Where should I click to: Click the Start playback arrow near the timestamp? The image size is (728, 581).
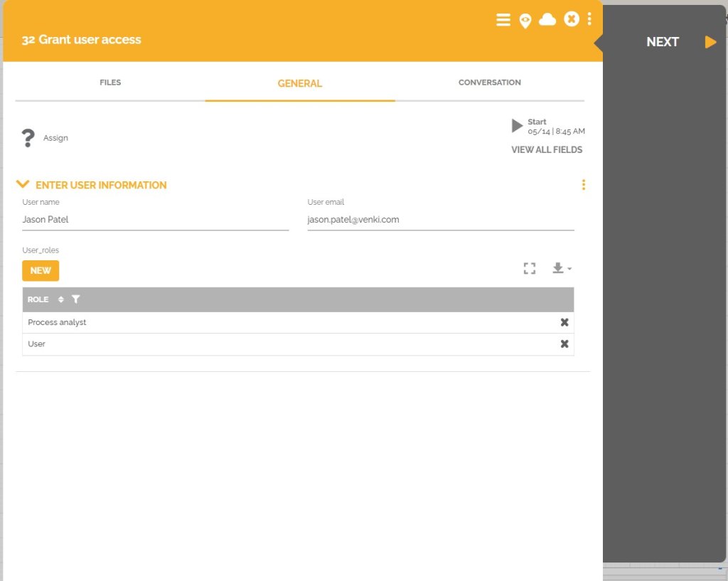[518, 126]
